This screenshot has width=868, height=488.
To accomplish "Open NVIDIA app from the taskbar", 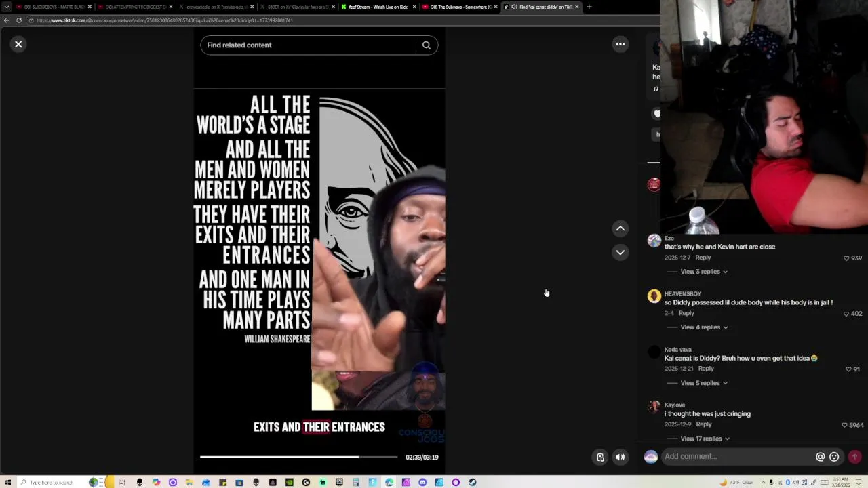I will pos(290,482).
